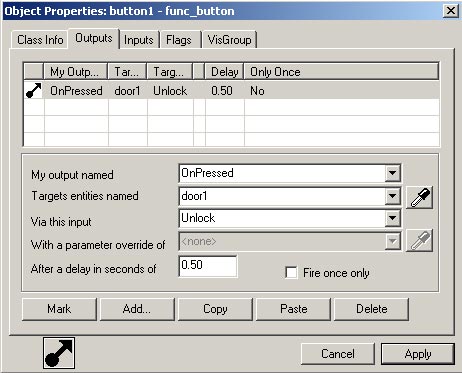Screen dimensions: 462x373
Task: Cancel the Object Properties dialog
Action: [x=338, y=354]
